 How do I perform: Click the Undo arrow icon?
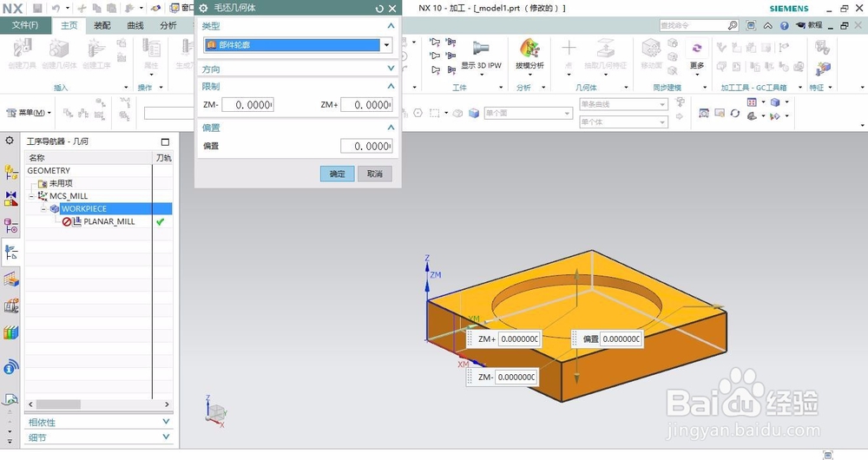tap(56, 9)
